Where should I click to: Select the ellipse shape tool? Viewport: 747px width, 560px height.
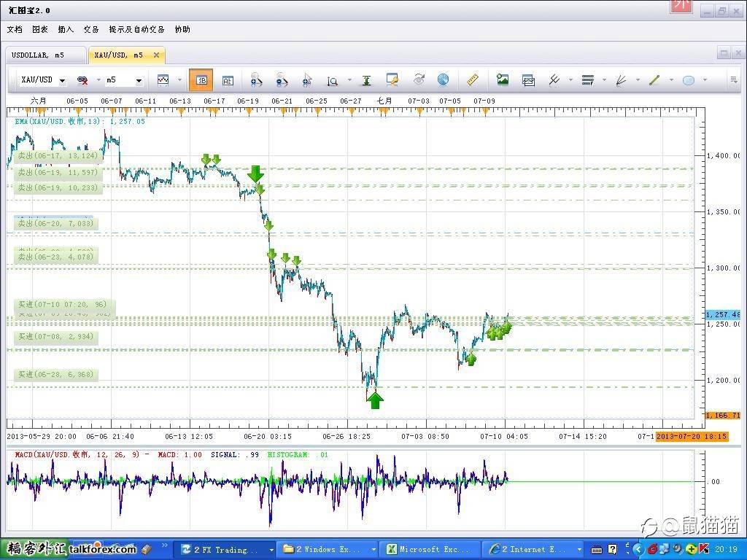point(689,80)
